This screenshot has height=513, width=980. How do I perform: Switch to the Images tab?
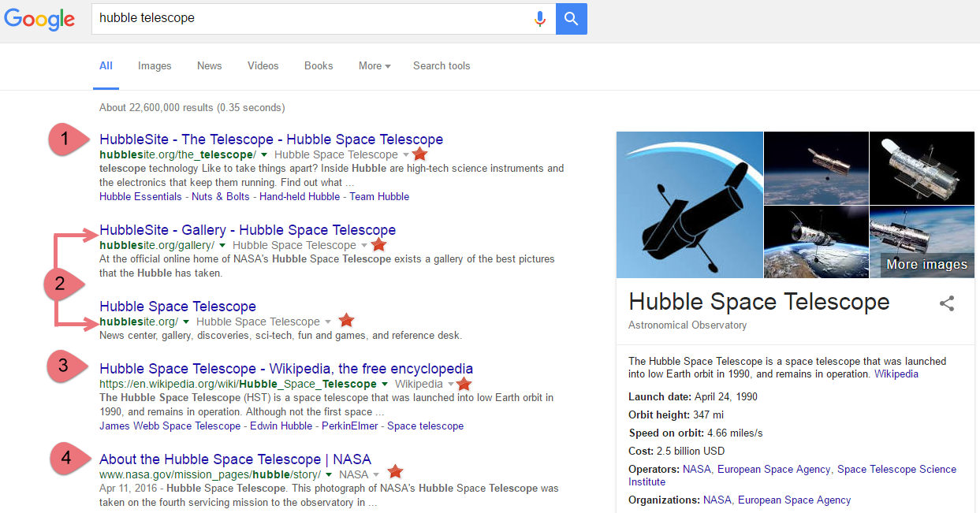(155, 66)
